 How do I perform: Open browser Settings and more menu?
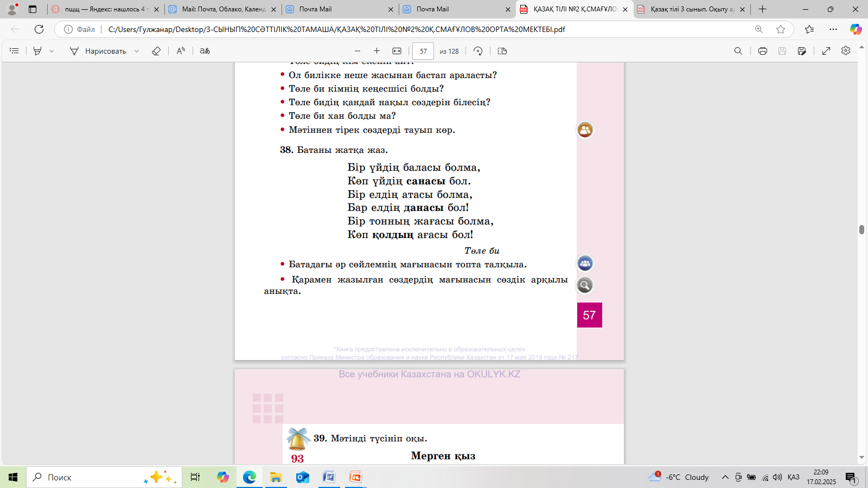coord(833,29)
